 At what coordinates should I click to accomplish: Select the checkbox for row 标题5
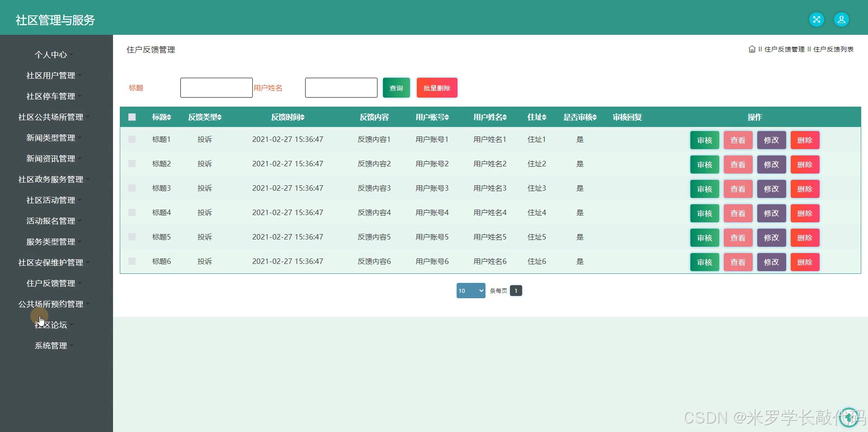point(132,237)
